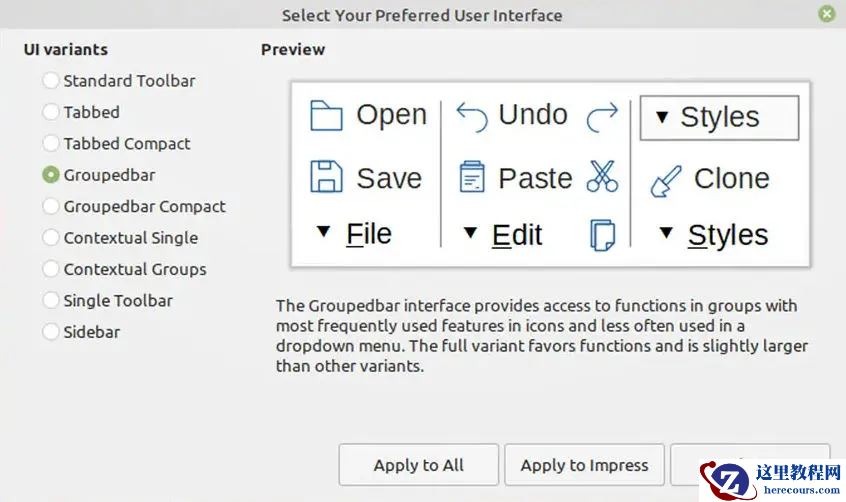Close the dialog with the green X
This screenshot has width=846, height=502.
(x=826, y=14)
